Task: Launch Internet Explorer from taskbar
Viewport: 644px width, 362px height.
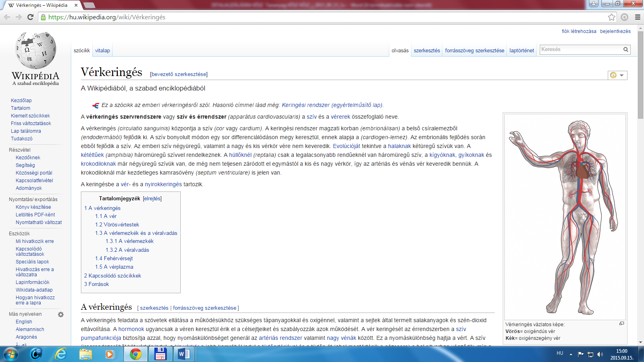Action: click(61, 354)
